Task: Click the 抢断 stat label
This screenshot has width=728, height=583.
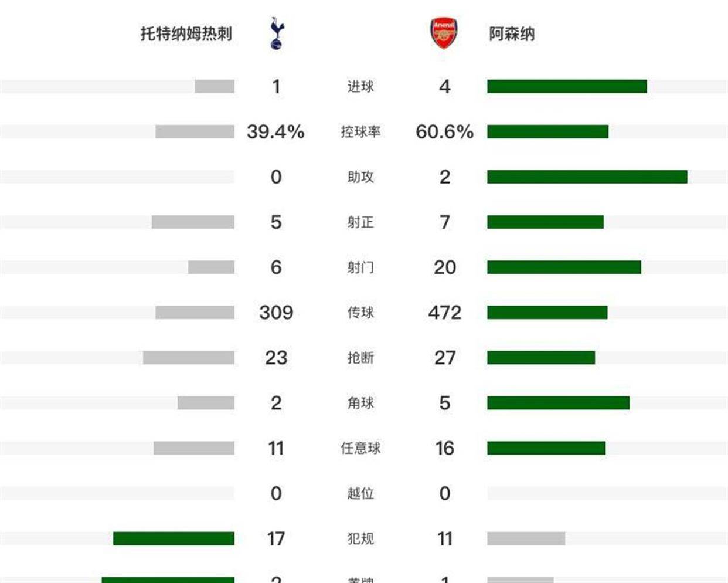Action: pyautogui.click(x=360, y=358)
